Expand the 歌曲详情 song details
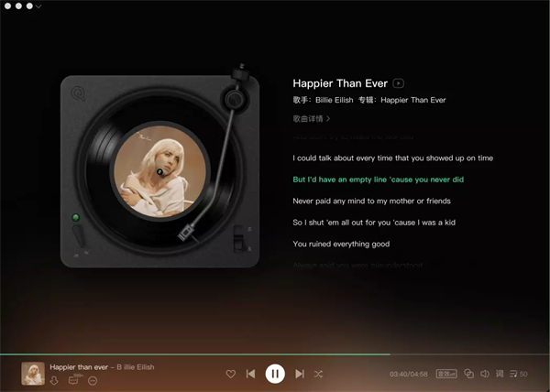 (x=312, y=118)
